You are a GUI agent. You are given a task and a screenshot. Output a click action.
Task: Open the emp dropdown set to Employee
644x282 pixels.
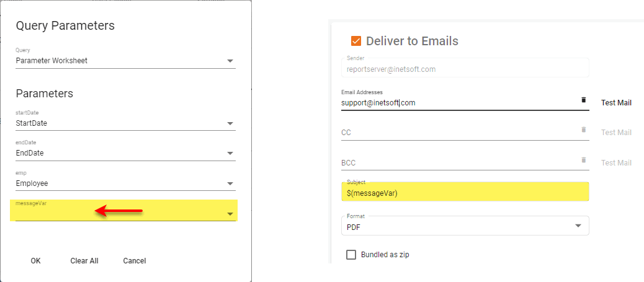tap(230, 183)
